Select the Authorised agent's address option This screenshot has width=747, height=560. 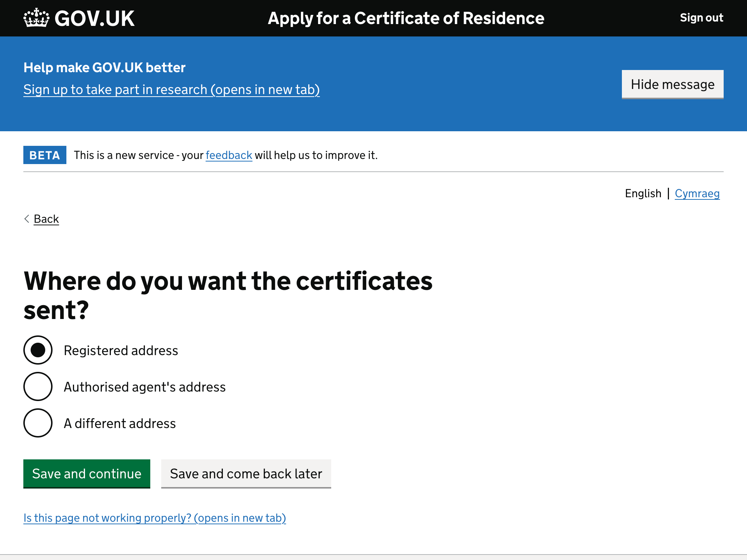coord(38,387)
